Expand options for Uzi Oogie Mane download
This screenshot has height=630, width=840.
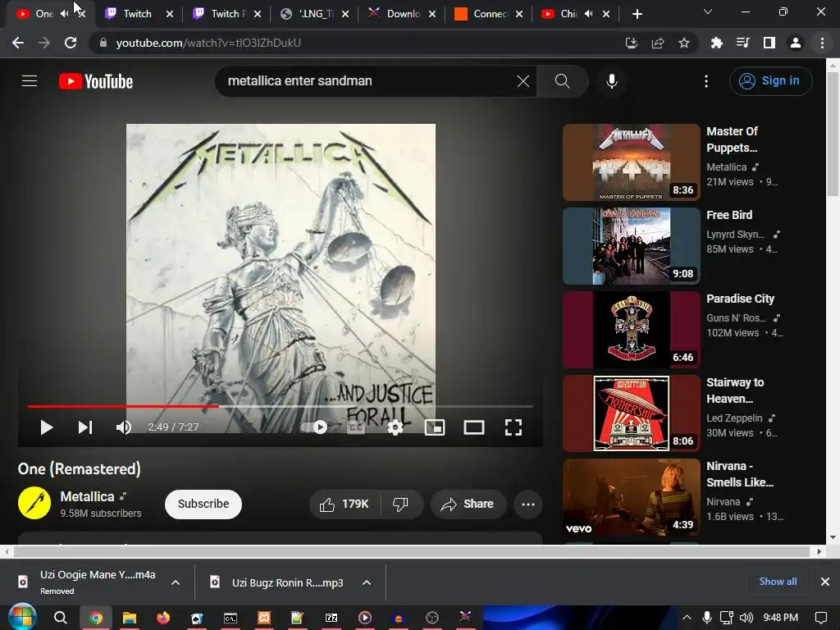pyautogui.click(x=176, y=583)
